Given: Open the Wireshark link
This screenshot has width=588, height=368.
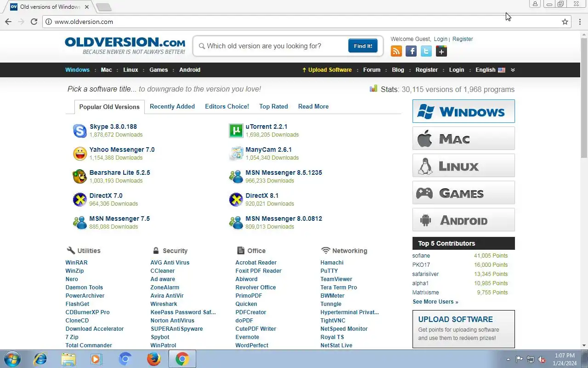Looking at the screenshot, I should point(164,304).
